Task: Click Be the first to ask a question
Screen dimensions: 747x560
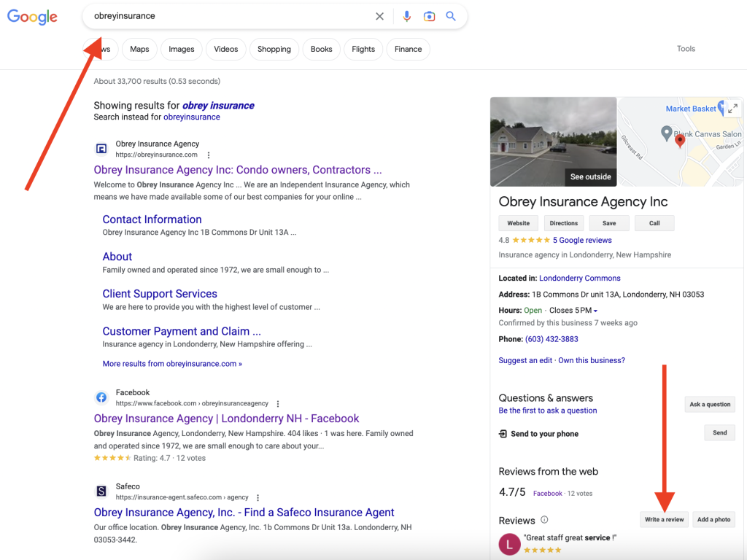Action: [x=548, y=411]
